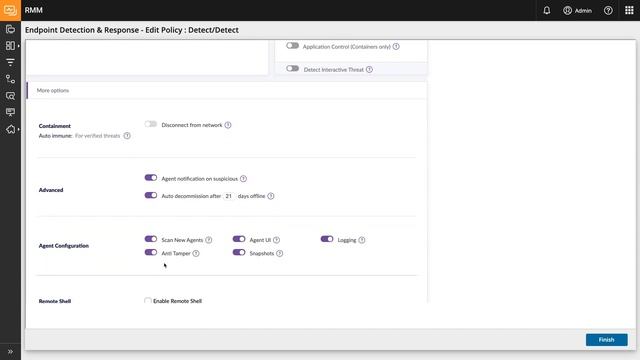Show info for Auto immune
The width and height of the screenshot is (640, 360).
[127, 136]
